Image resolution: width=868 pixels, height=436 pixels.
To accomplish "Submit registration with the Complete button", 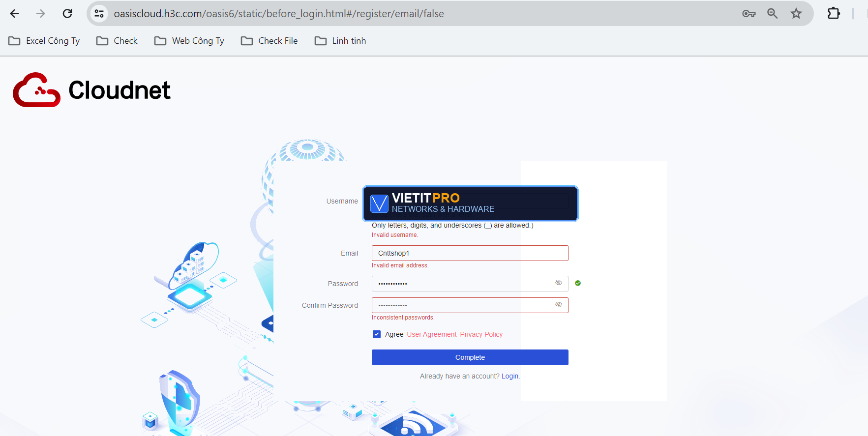I will point(470,357).
